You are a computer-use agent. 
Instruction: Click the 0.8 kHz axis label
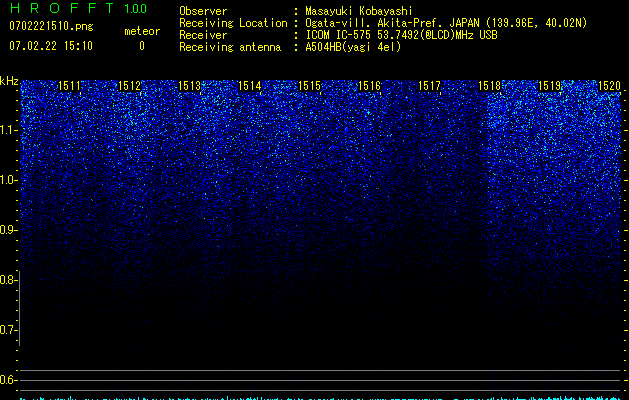(7, 280)
